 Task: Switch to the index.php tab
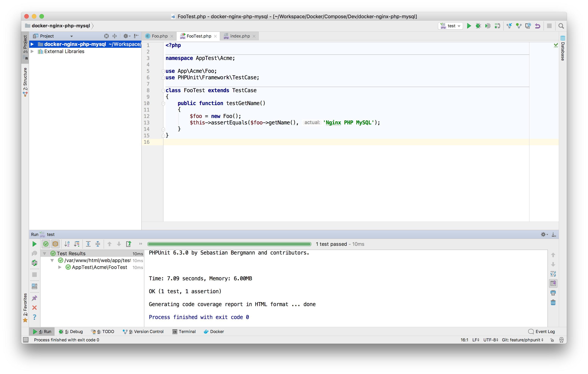240,36
